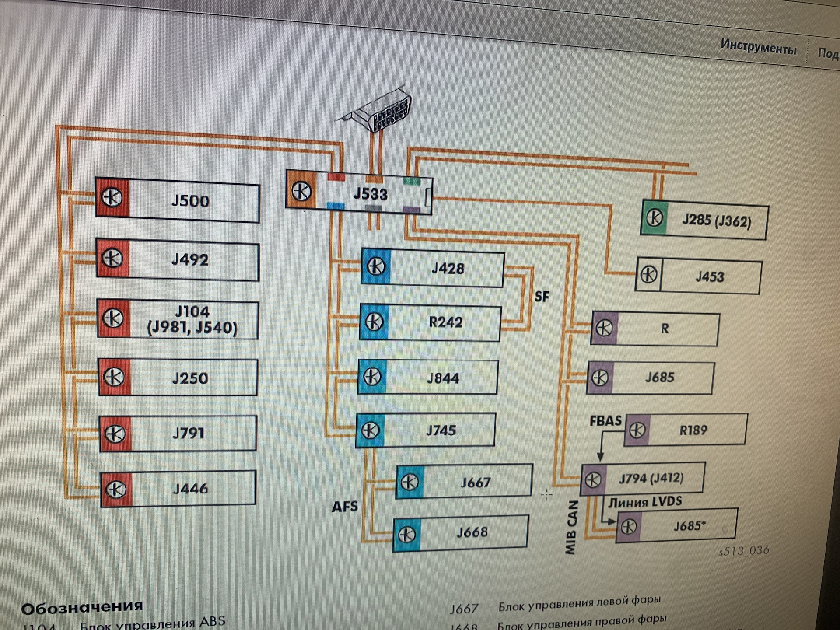
Task: Click the K-line symbol in J533 box
Action: pyautogui.click(x=301, y=191)
